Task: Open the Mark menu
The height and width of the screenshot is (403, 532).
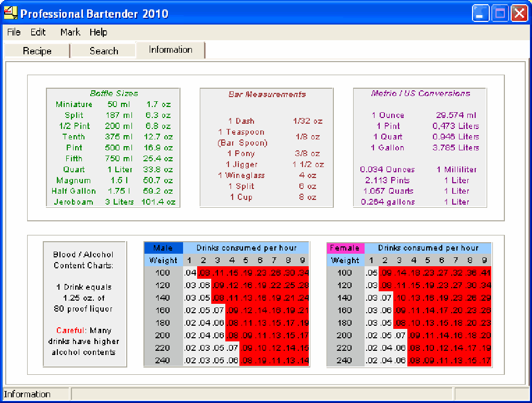Action: pyautogui.click(x=70, y=32)
